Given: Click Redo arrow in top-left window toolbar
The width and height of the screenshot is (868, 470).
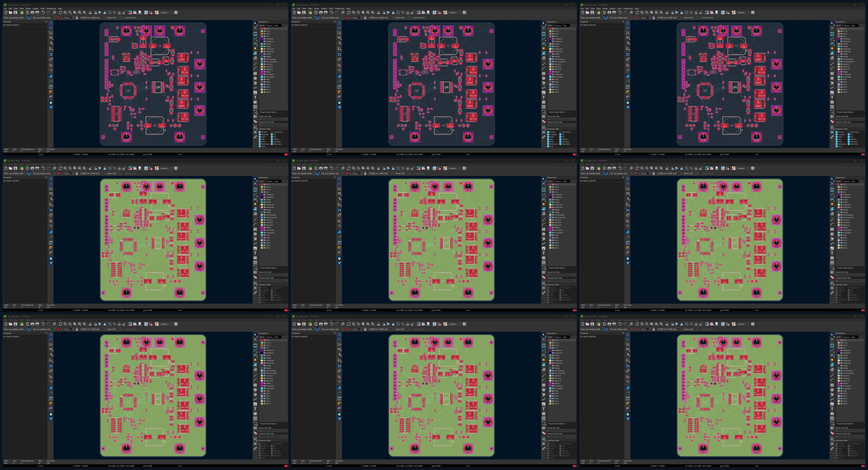Looking at the screenshot, I should [48, 13].
